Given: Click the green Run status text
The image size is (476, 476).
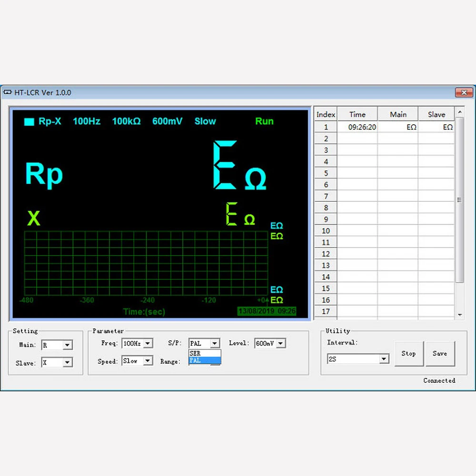Looking at the screenshot, I should (x=264, y=121).
